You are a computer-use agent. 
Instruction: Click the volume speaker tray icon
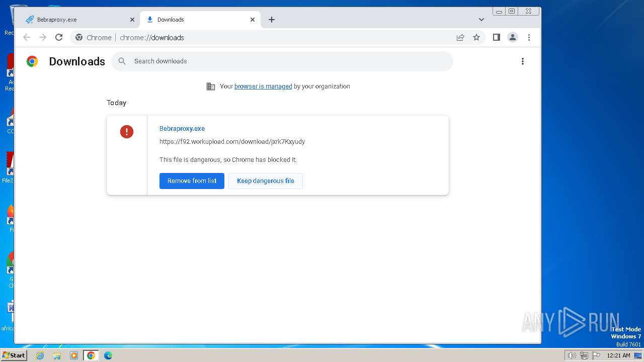572,355
